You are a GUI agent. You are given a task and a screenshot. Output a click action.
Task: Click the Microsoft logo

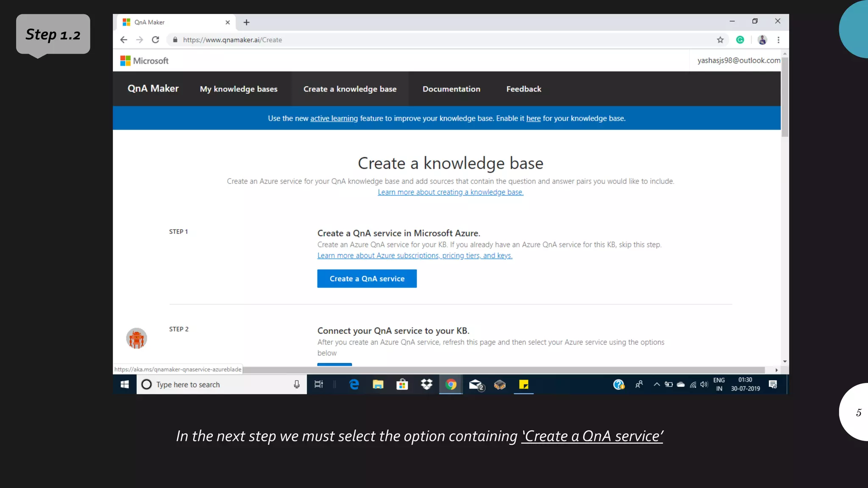point(145,61)
